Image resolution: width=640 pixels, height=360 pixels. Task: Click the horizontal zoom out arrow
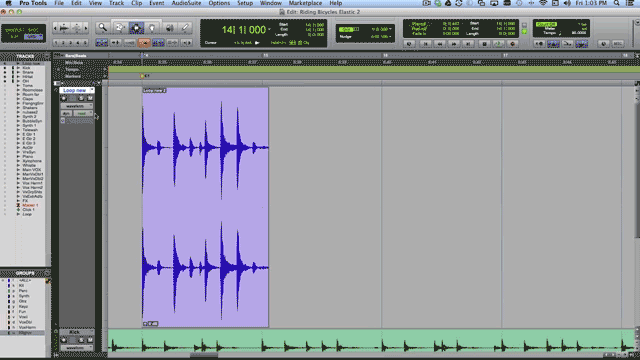[55, 28]
